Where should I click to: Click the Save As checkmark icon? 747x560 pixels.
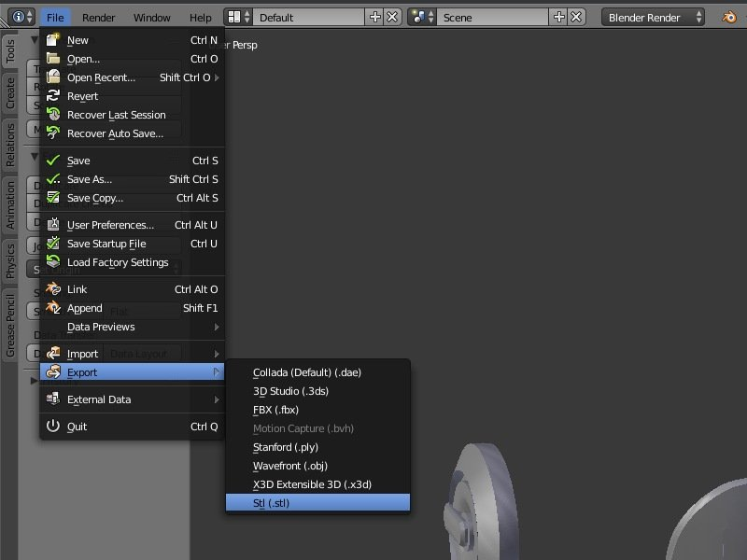53,179
